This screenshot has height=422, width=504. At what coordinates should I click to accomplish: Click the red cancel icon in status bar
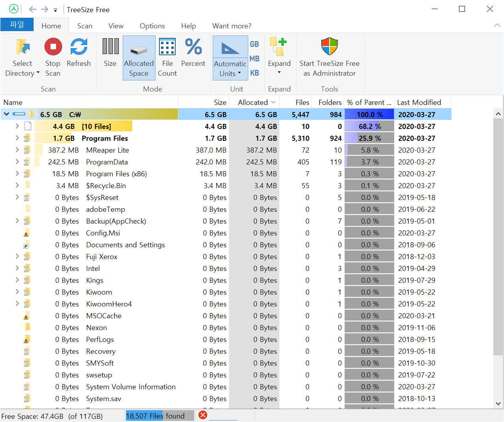pos(203,415)
